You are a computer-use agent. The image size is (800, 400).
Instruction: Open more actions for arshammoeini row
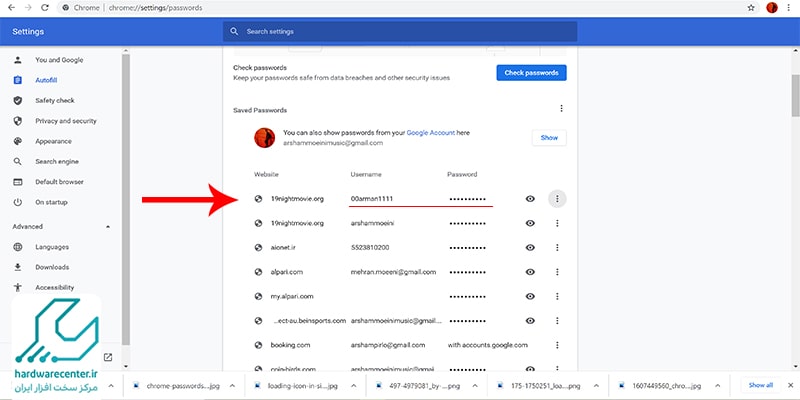[557, 223]
